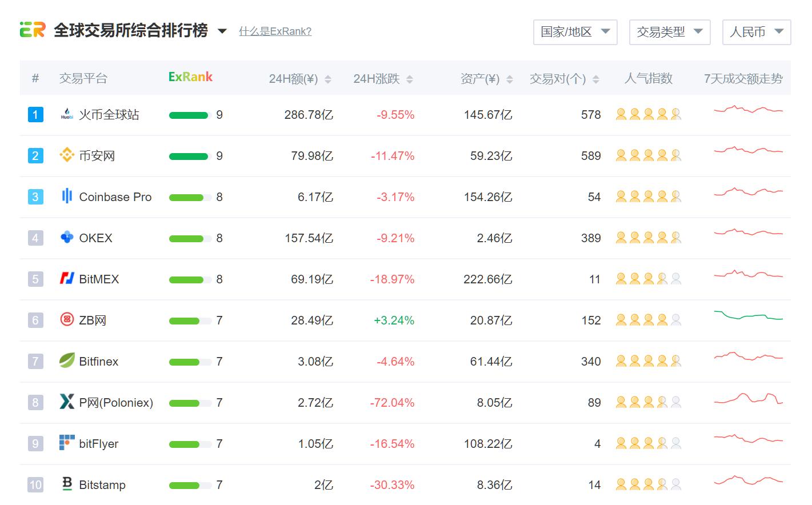Click the bitFlyer logo icon

[67, 443]
